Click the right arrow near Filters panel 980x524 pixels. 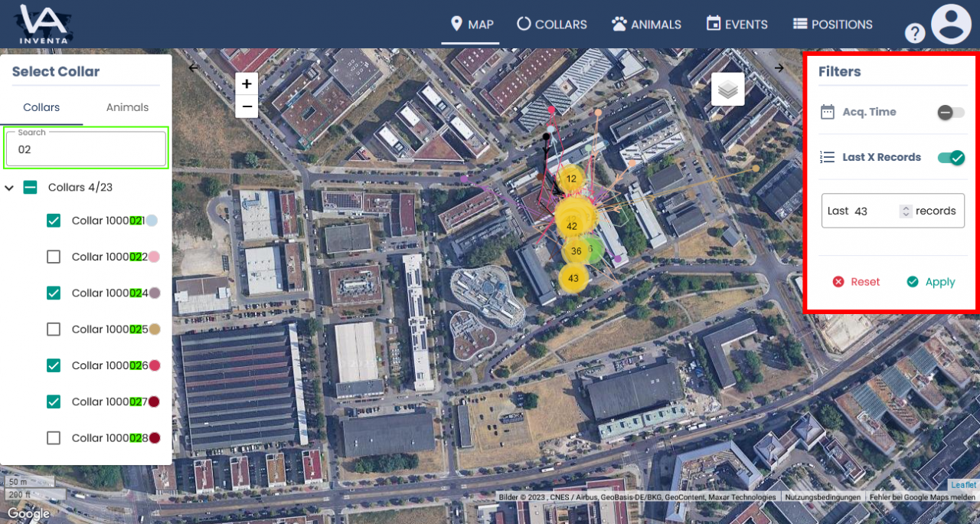tap(779, 67)
